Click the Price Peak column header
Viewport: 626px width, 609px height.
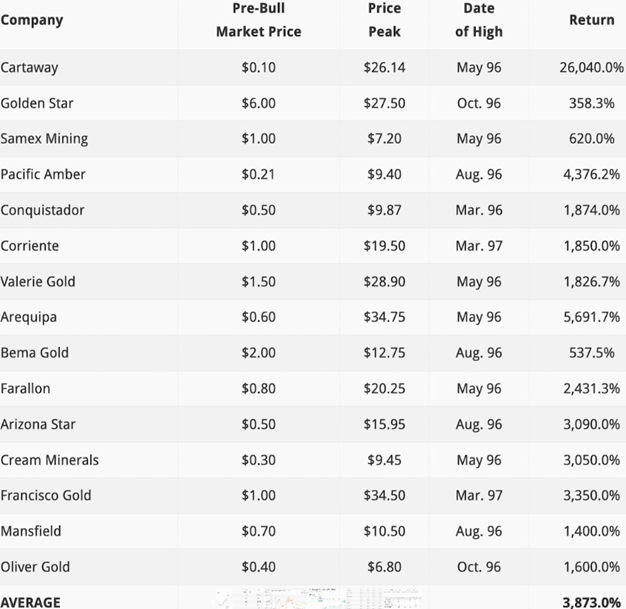384,20
